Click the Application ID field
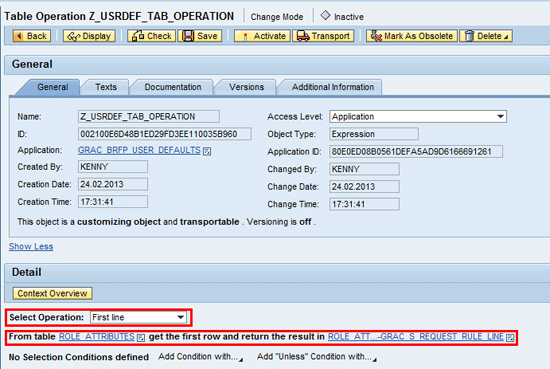Screen dimensions: 550x369 click(416, 152)
